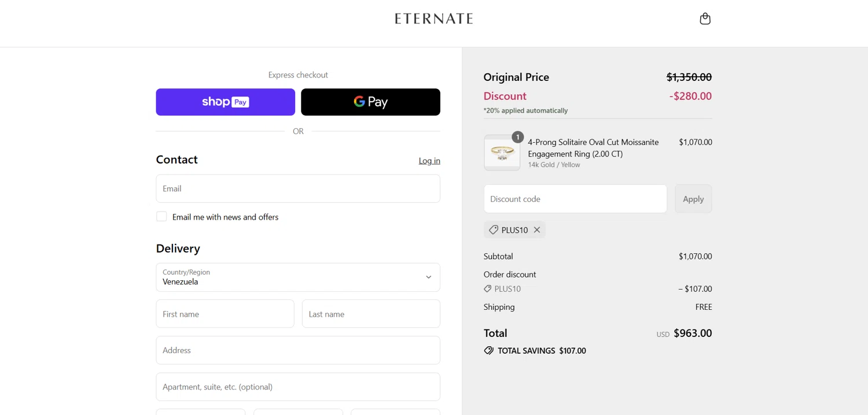Click the total amount $963.00
This screenshot has width=868, height=415.
pyautogui.click(x=693, y=333)
